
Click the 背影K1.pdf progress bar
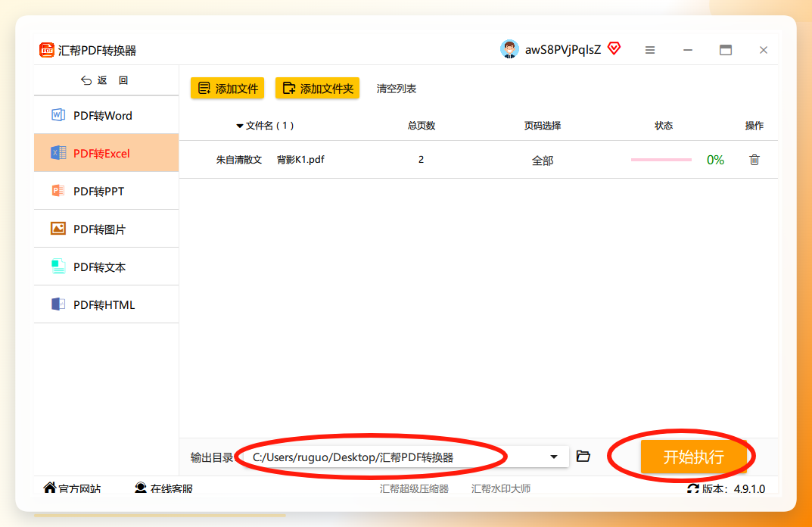661,160
